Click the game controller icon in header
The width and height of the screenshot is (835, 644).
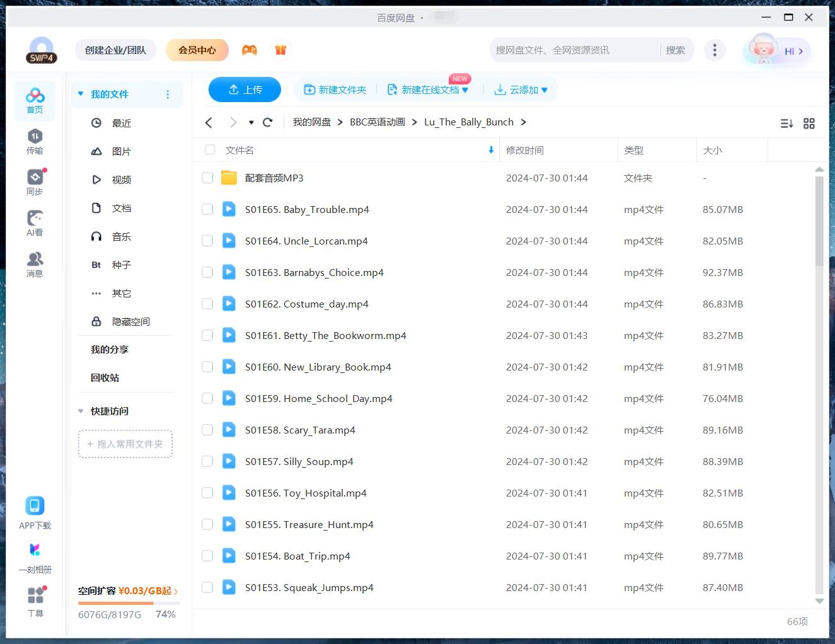coord(250,50)
